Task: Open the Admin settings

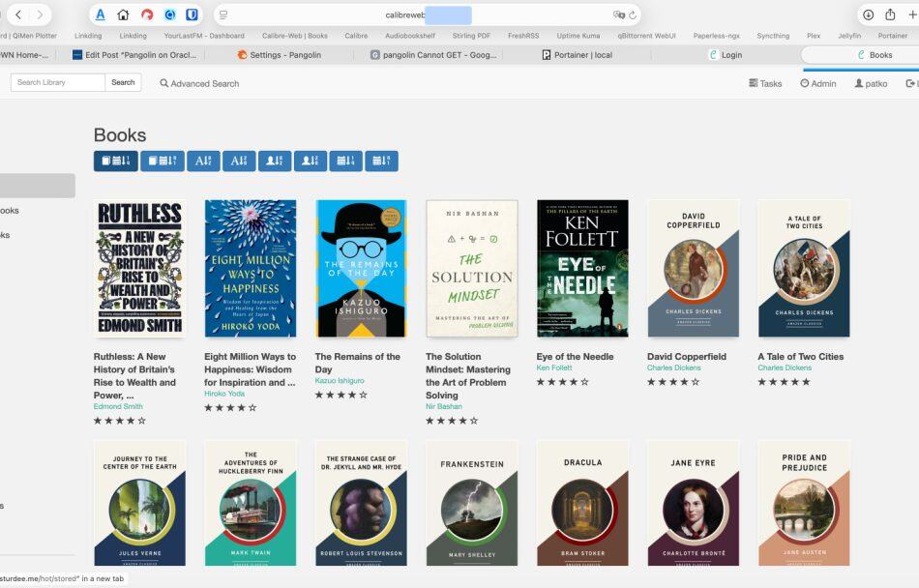Action: coord(818,83)
